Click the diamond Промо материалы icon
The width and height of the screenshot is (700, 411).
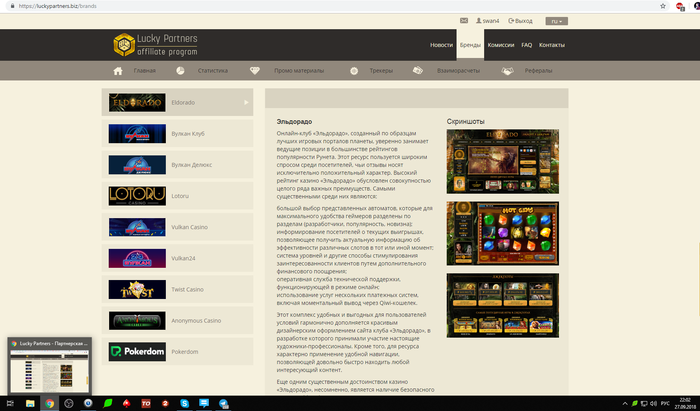pyautogui.click(x=254, y=71)
